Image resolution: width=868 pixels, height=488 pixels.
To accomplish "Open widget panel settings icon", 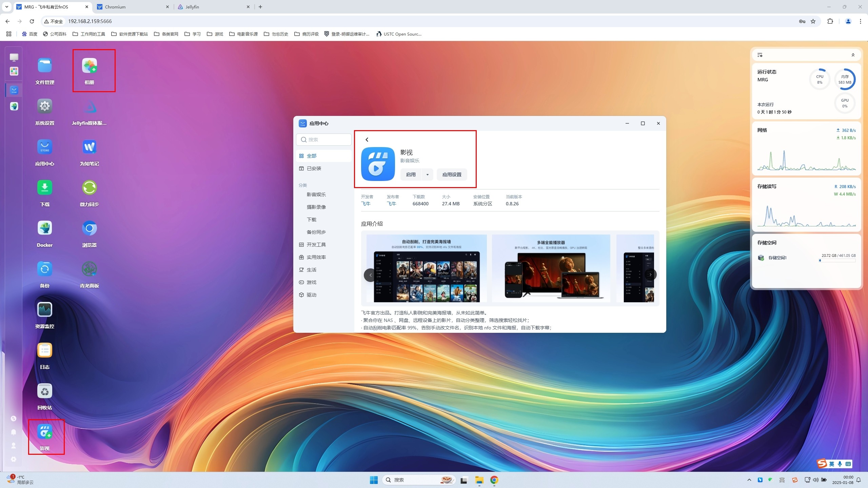I will pos(760,55).
